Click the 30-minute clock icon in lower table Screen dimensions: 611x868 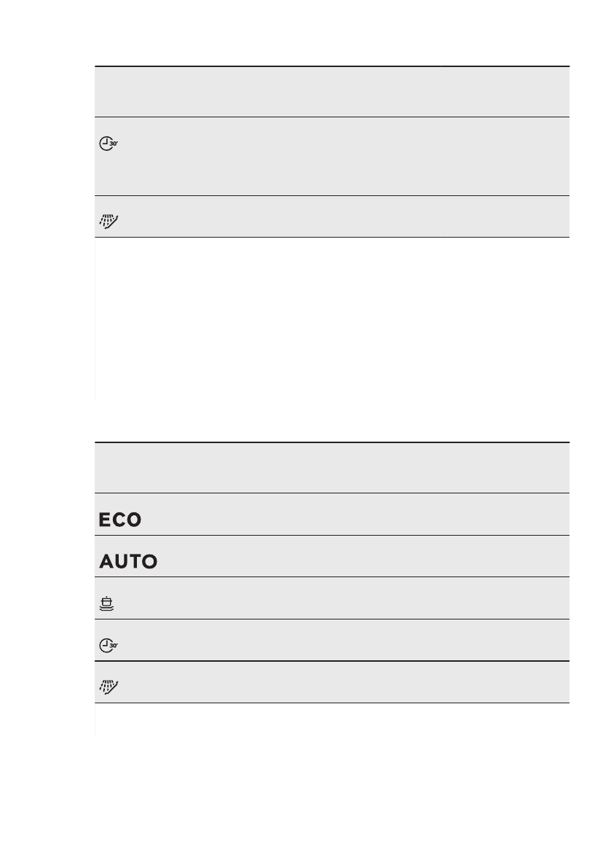click(x=108, y=646)
